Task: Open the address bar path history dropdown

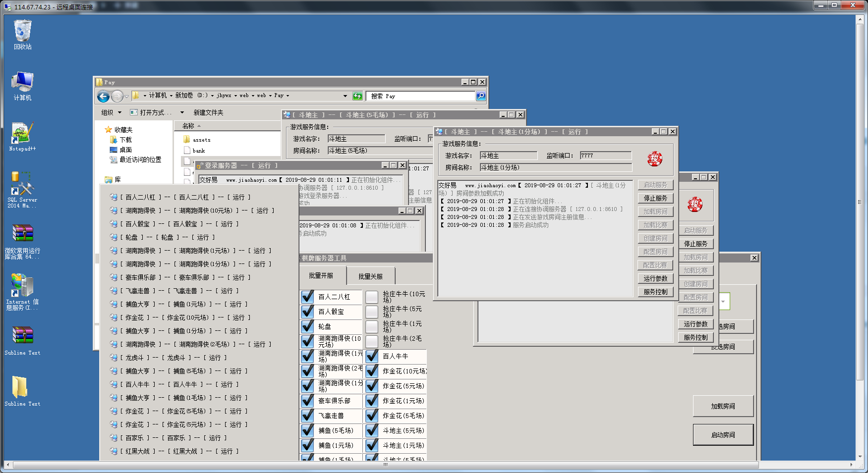Action: pos(345,96)
